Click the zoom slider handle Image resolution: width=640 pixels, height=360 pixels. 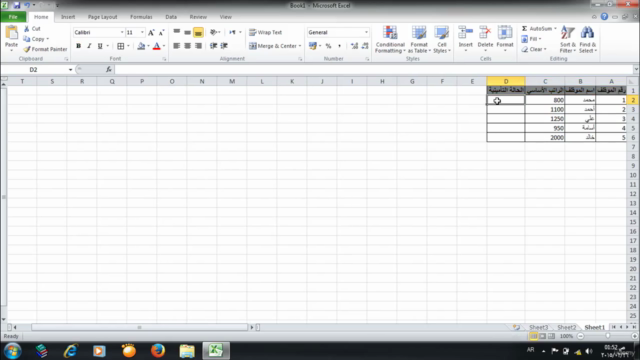[608, 336]
